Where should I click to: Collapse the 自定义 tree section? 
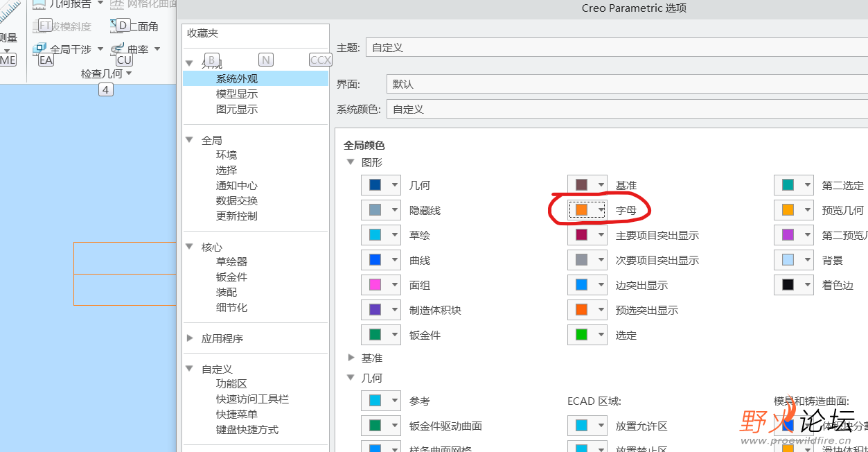pyautogui.click(x=189, y=369)
